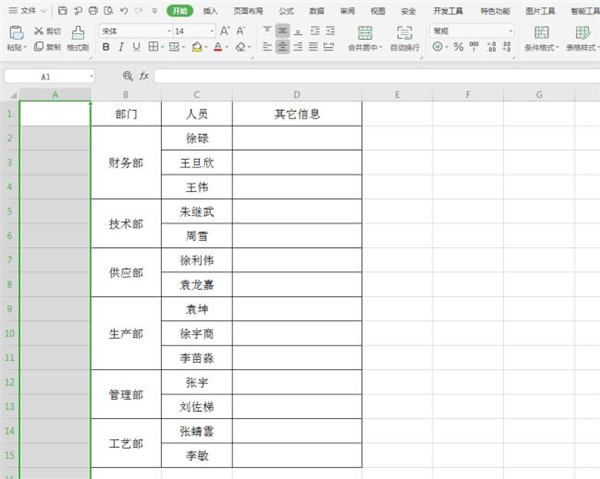Toggle Italic formatting
This screenshot has height=479, width=600.
[x=121, y=47]
